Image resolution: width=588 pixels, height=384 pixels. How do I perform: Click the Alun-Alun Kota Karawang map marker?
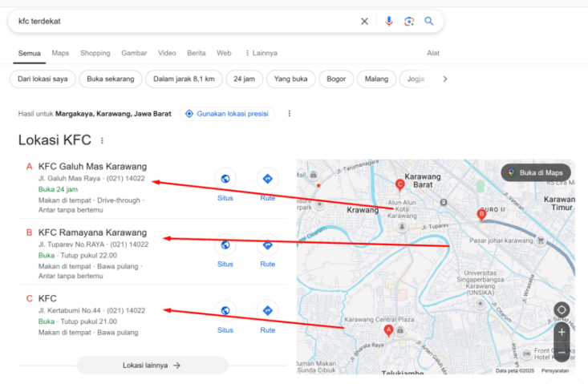(402, 227)
